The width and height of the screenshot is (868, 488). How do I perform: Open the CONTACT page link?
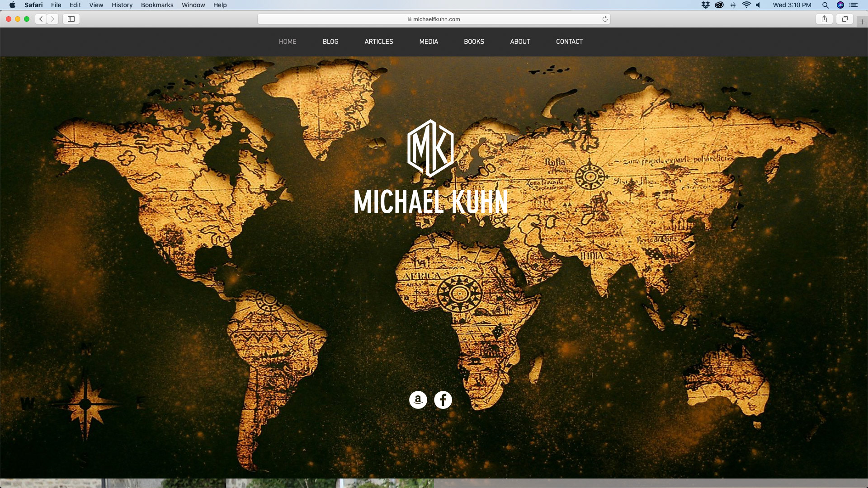pos(569,42)
